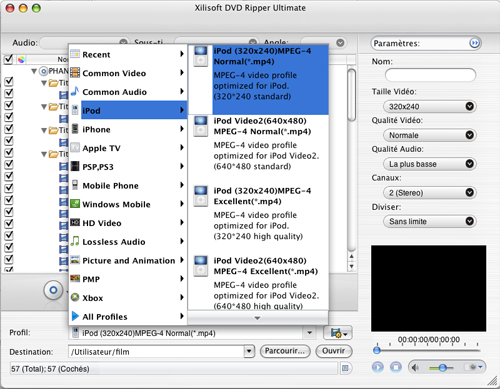This screenshot has height=389, width=500.
Task: Click iPod Video2 Normal profile thumbnail icon
Action: [x=201, y=126]
